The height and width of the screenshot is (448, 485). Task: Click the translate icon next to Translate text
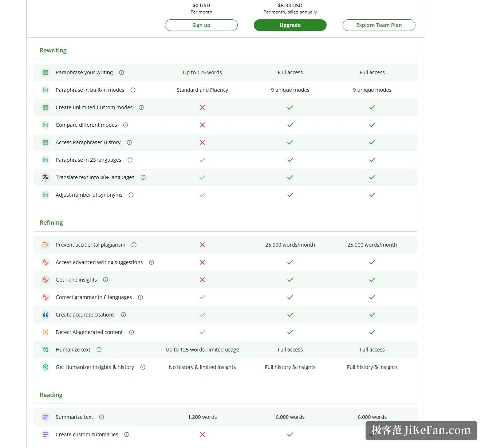[x=46, y=177]
